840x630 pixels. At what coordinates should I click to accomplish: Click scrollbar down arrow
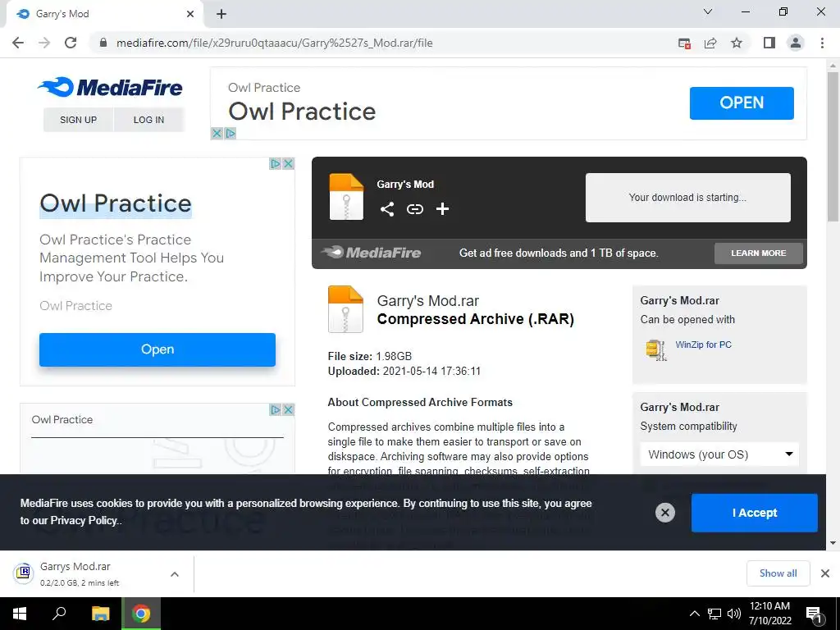(833, 543)
